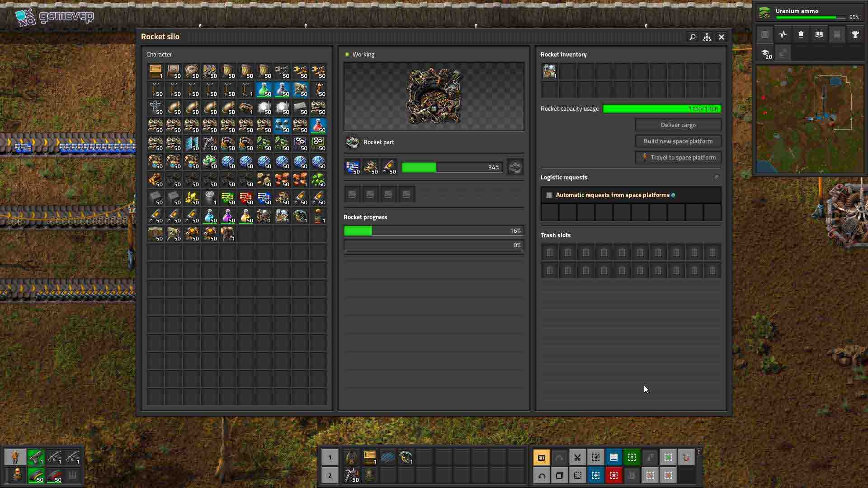The height and width of the screenshot is (488, 868).
Task: Open achievements trophy icon
Action: pyautogui.click(x=855, y=35)
